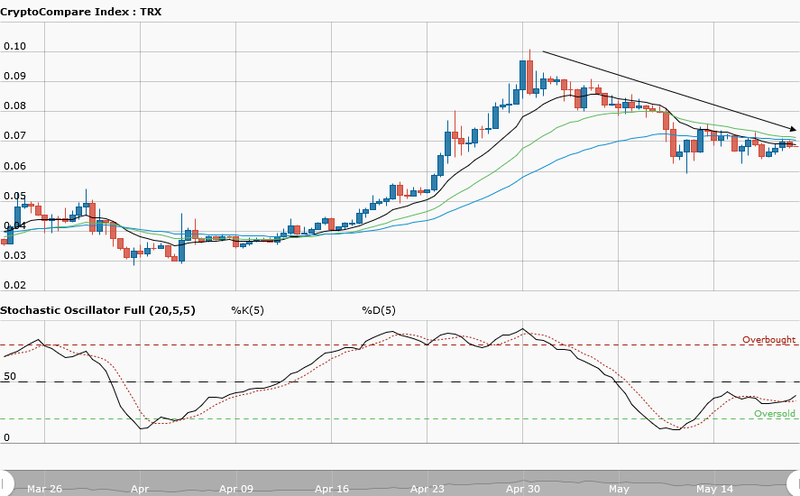The width and height of the screenshot is (800, 496).
Task: Click the Apr 23 date on timeline
Action: coord(427,489)
